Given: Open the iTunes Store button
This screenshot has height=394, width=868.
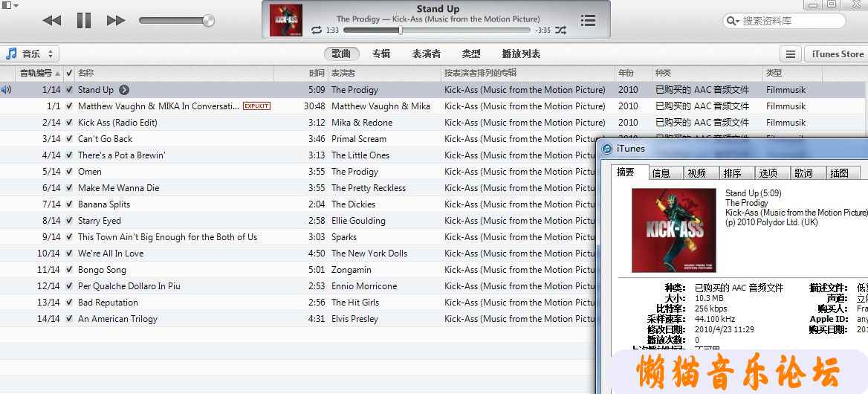Looking at the screenshot, I should pyautogui.click(x=837, y=54).
